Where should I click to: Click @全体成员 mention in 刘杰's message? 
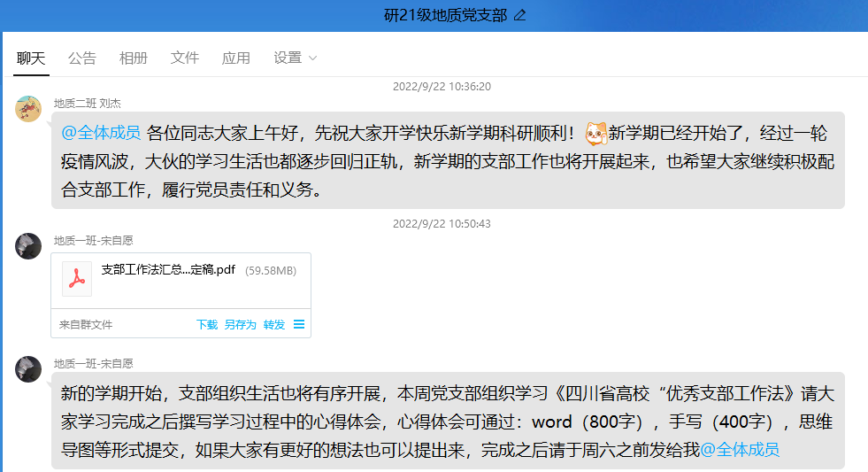[101, 134]
